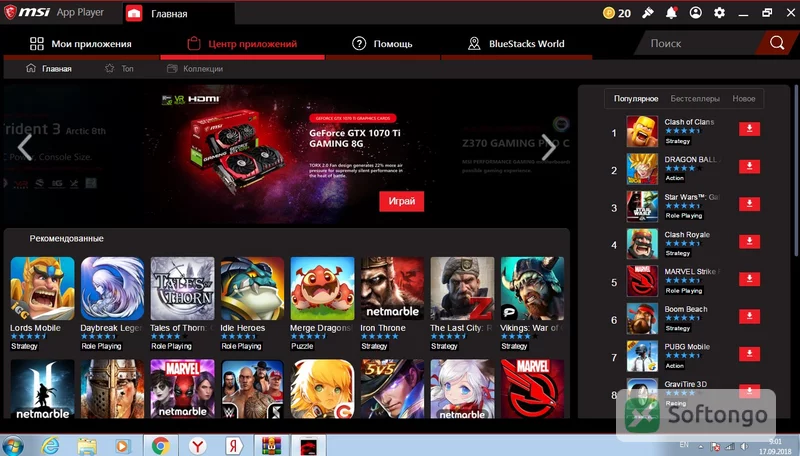Click the Поиск search field
Screen dimensions: 800x456
click(x=699, y=43)
